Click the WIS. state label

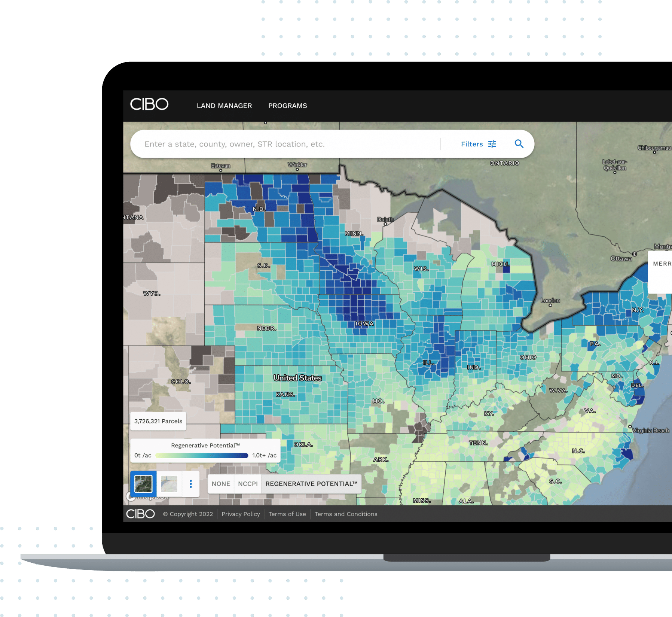[421, 269]
